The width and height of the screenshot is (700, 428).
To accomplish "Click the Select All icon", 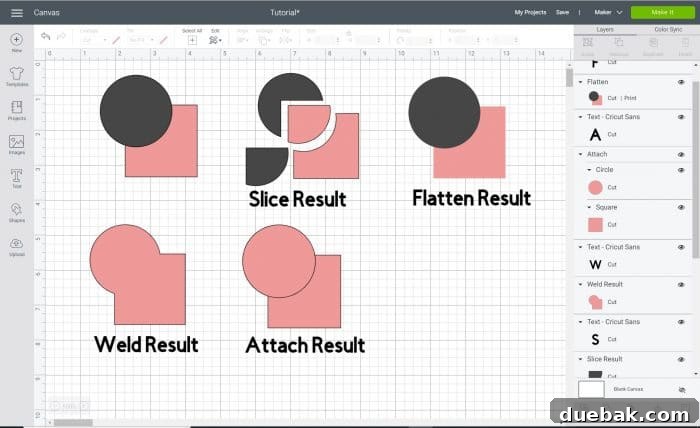I will pos(192,40).
